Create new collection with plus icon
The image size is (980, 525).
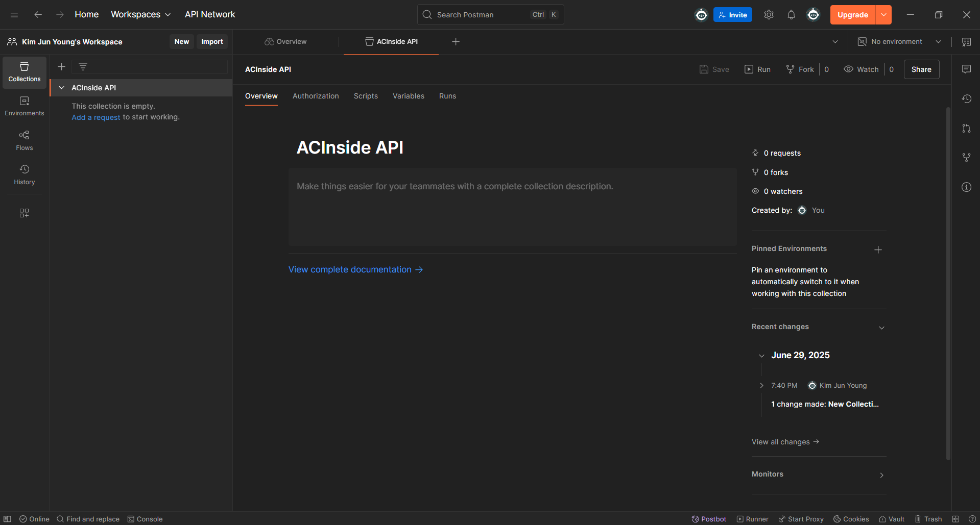click(61, 67)
